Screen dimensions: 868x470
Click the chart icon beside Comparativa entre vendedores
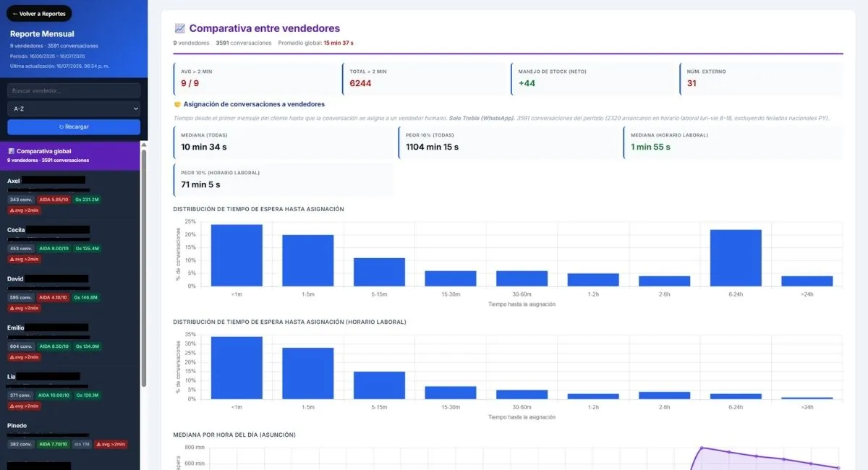pyautogui.click(x=180, y=29)
